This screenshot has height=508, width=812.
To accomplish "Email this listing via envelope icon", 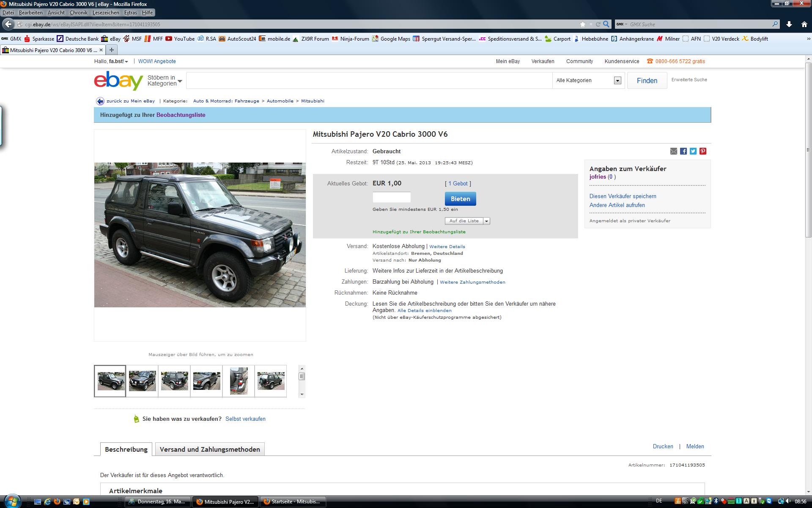I will point(674,151).
